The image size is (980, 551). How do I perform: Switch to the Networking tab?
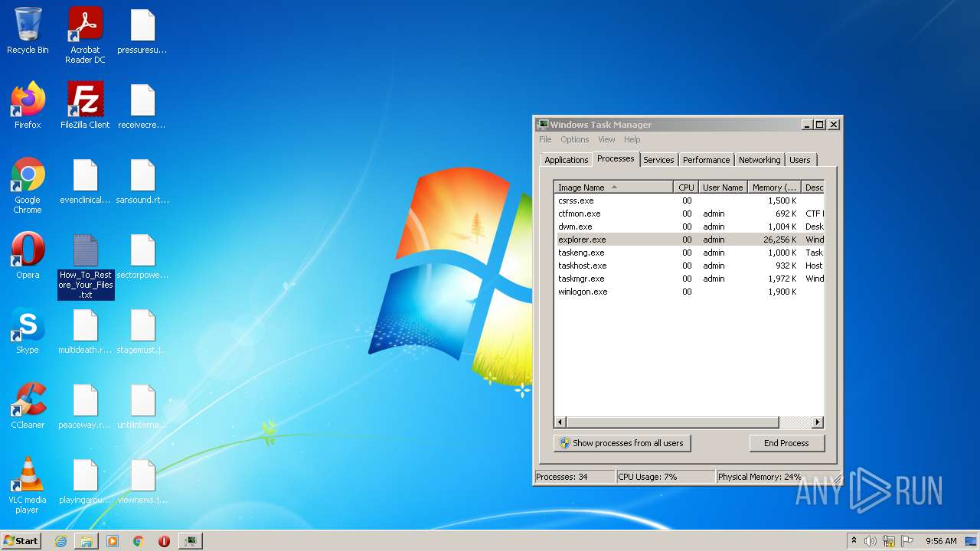(x=759, y=160)
